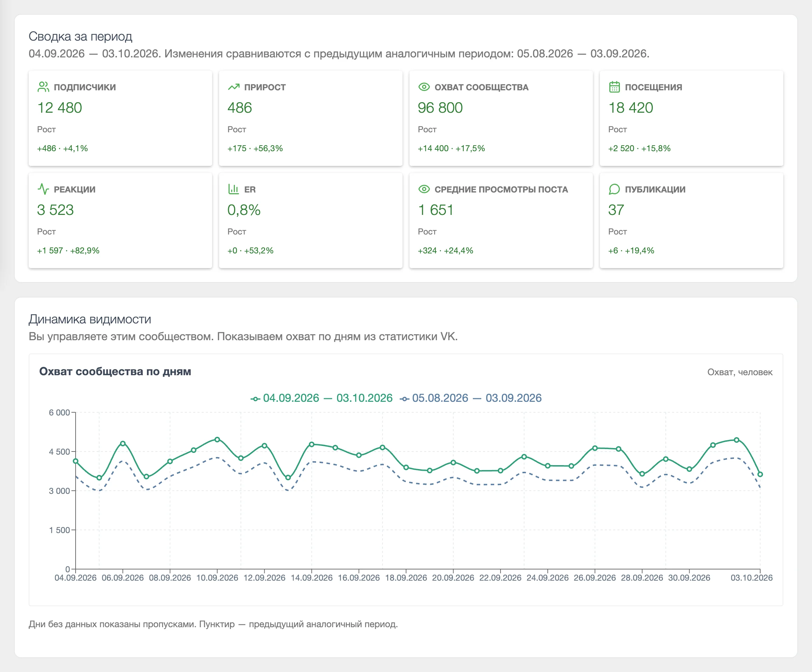Click the 1 500 y-axis label
812x672 pixels.
59,530
